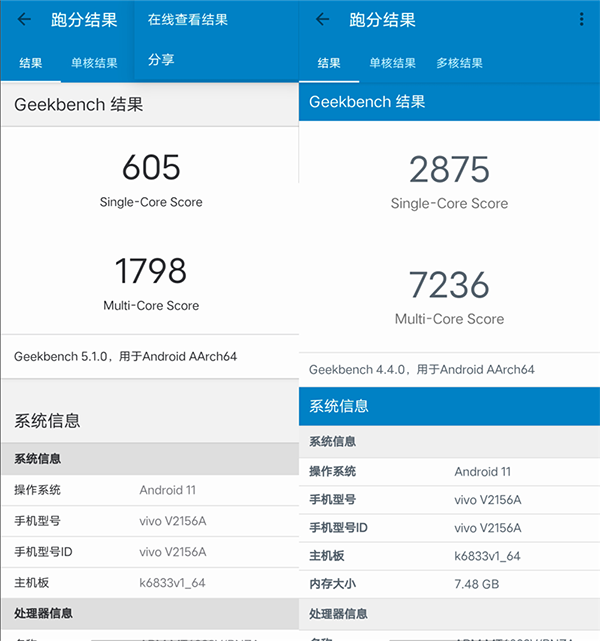Tap the blue 系统信息 section header
600x641 pixels.
pyautogui.click(x=449, y=406)
